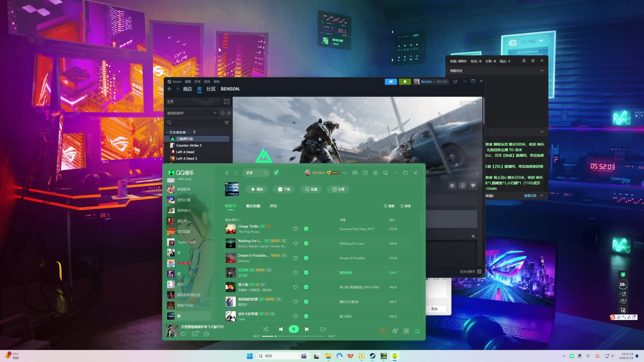644x362 pixels.
Task: Skip to the next track
Action: point(307,329)
